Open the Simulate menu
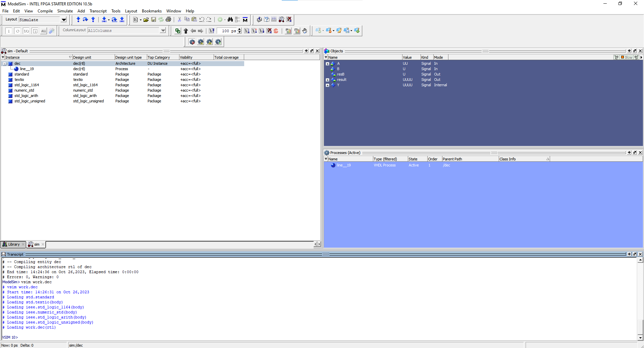Viewport: 644px width, 348px height. click(65, 11)
